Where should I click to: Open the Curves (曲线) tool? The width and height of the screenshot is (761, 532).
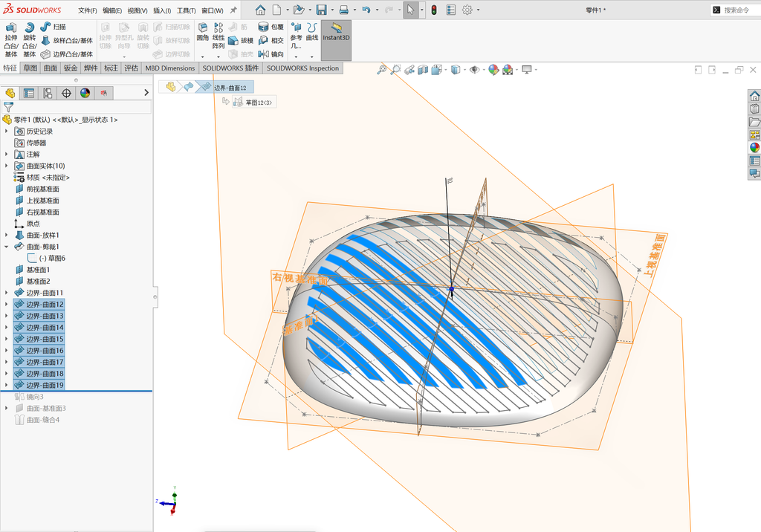click(312, 32)
